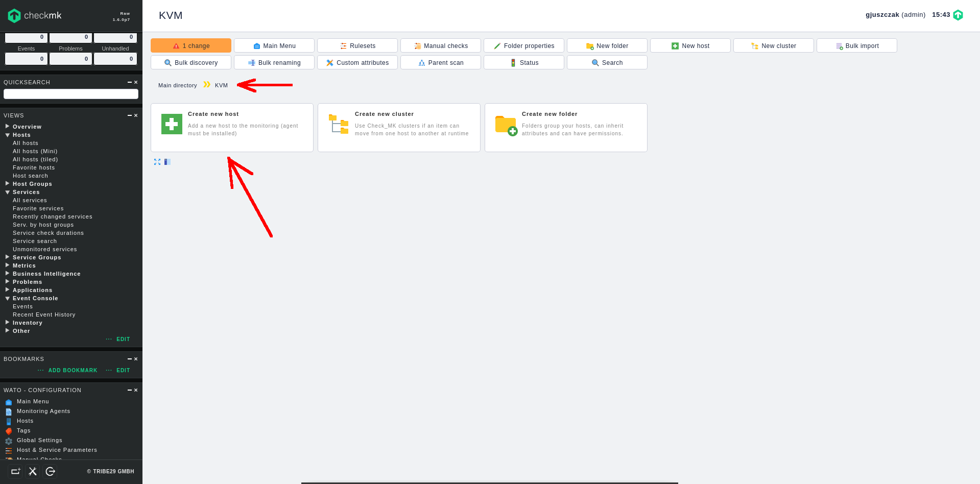Go to Main directory breadcrumb link

[177, 85]
